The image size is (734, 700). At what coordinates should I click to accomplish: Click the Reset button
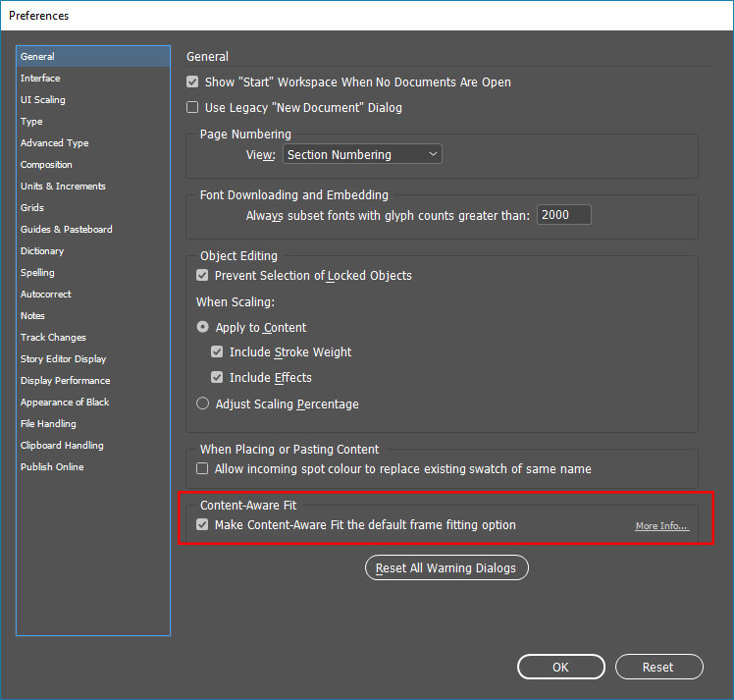tap(658, 667)
